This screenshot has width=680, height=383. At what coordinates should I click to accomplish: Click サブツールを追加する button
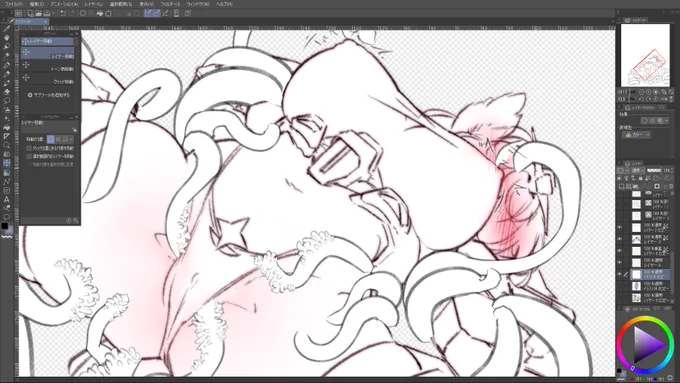49,95
